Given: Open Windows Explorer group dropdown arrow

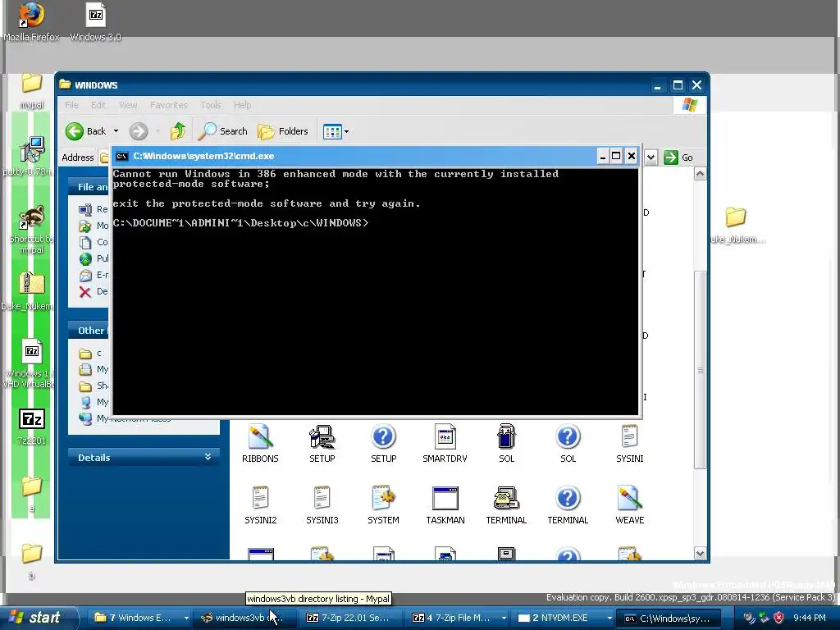Looking at the screenshot, I should click(186, 619).
